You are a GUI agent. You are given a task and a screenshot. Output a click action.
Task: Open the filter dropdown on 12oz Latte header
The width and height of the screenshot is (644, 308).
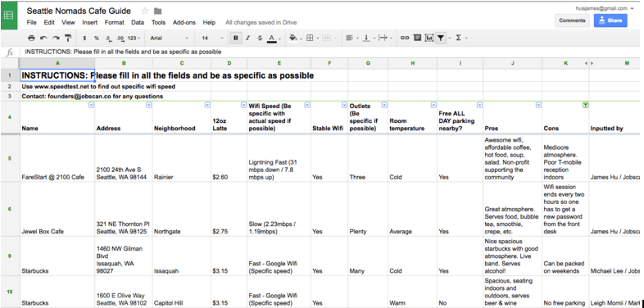pyautogui.click(x=243, y=105)
